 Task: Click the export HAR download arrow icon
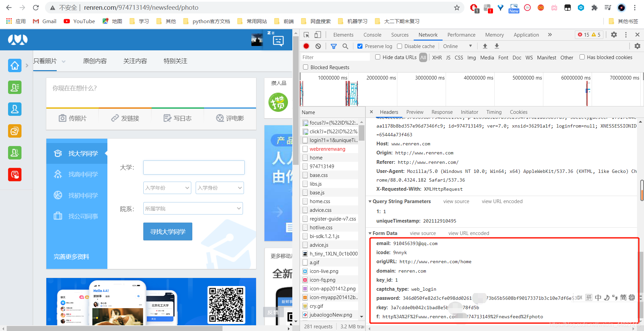pos(497,46)
